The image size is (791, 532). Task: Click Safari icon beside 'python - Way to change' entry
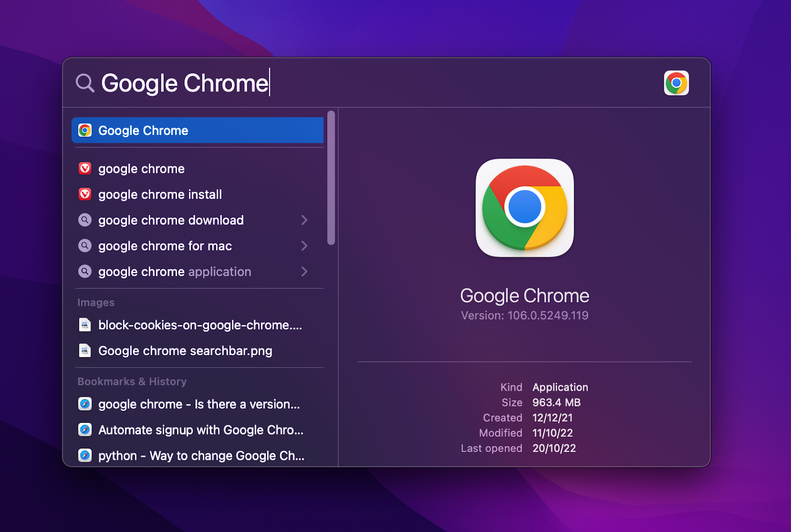pos(85,455)
